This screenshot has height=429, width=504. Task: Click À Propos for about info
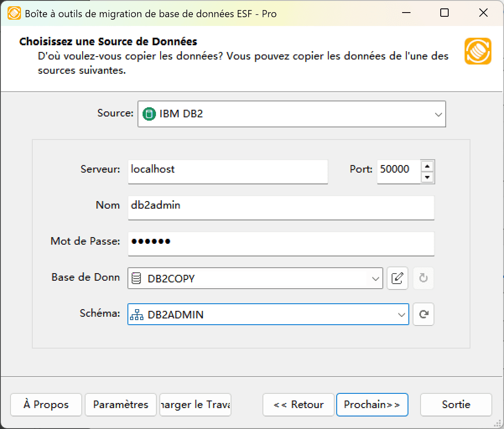46,405
